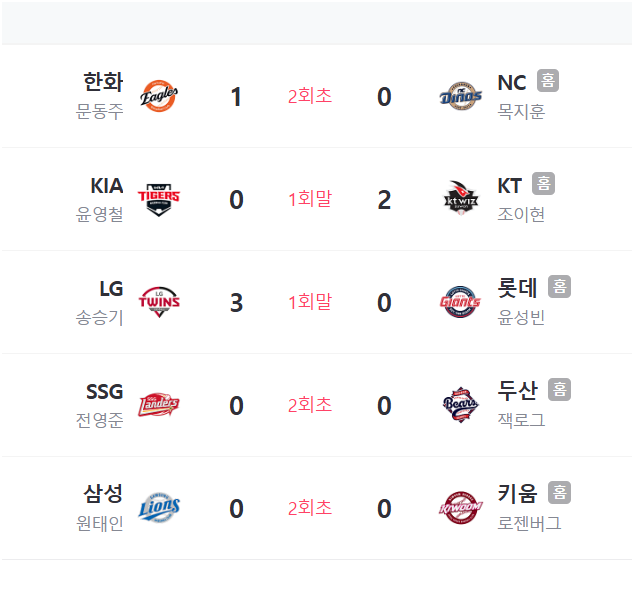Click the 홈 badge beside KT
The image size is (634, 590).
(543, 184)
